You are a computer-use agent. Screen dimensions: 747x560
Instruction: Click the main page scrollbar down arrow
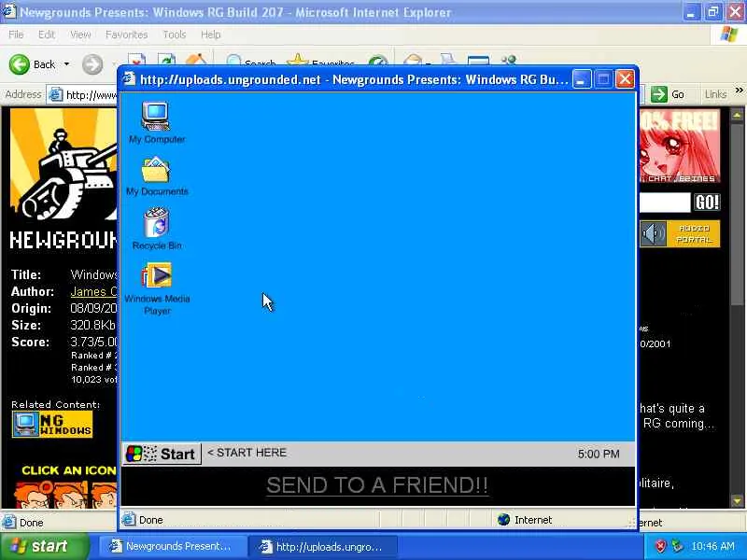(737, 501)
